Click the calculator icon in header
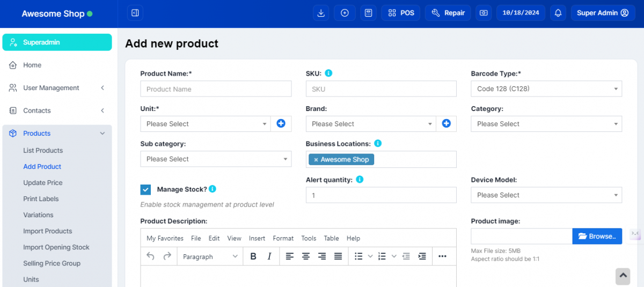This screenshot has width=644, height=287. tap(368, 13)
